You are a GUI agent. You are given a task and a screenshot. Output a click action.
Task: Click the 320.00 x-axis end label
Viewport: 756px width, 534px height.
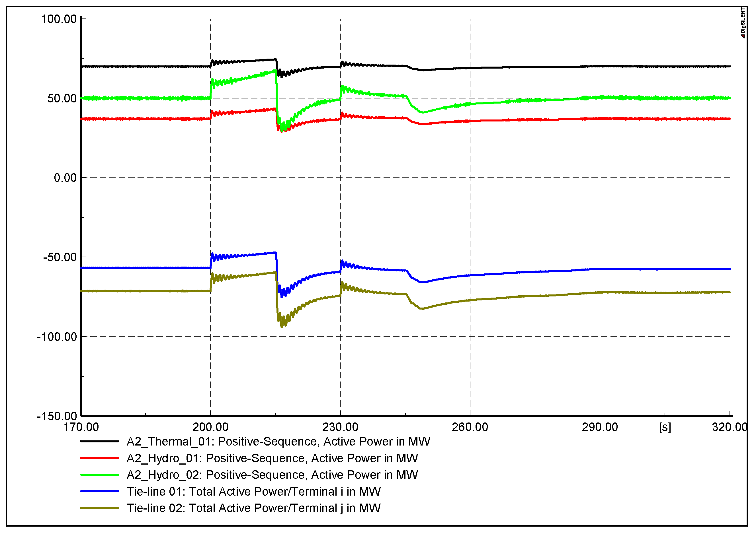point(729,427)
